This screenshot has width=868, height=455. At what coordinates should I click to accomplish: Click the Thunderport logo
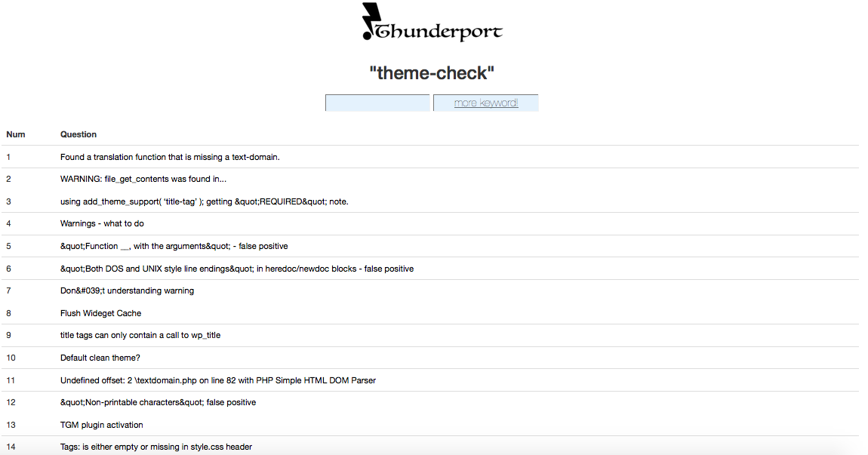coord(432,22)
